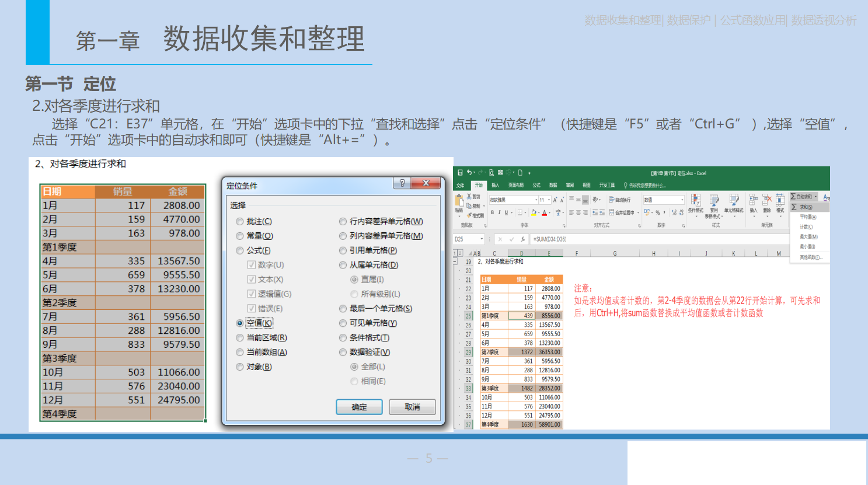
Task: Toggle Underline formatting in the Font group
Action: coord(506,212)
